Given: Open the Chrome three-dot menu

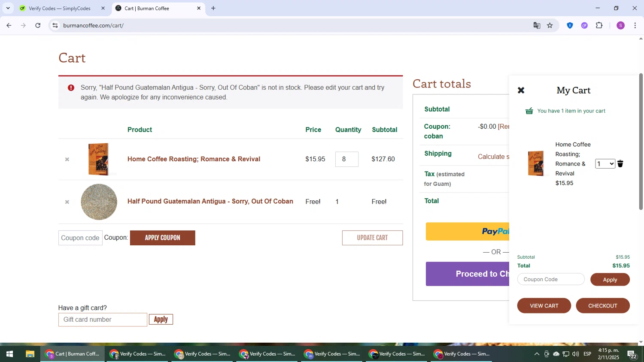Looking at the screenshot, I should coord(635,25).
